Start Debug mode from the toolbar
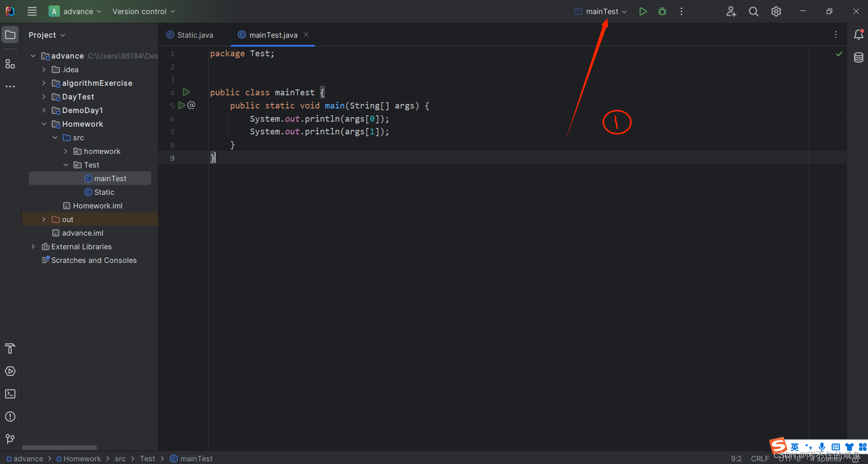The image size is (868, 464). (662, 11)
